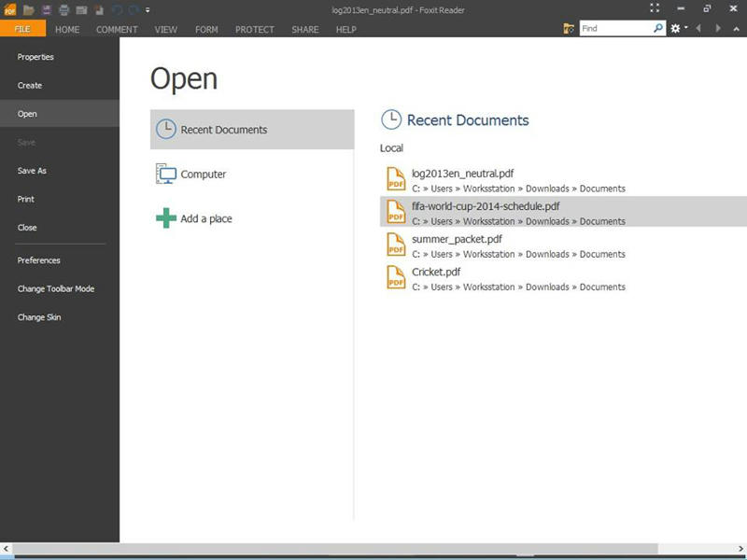
Task: Collapse the ribbon with up chevron
Action: tap(736, 29)
